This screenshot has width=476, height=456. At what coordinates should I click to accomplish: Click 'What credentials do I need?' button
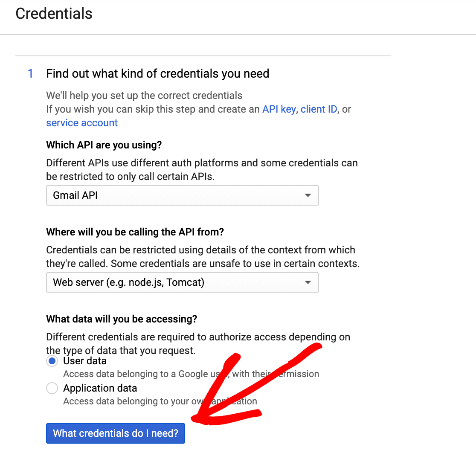click(x=116, y=433)
